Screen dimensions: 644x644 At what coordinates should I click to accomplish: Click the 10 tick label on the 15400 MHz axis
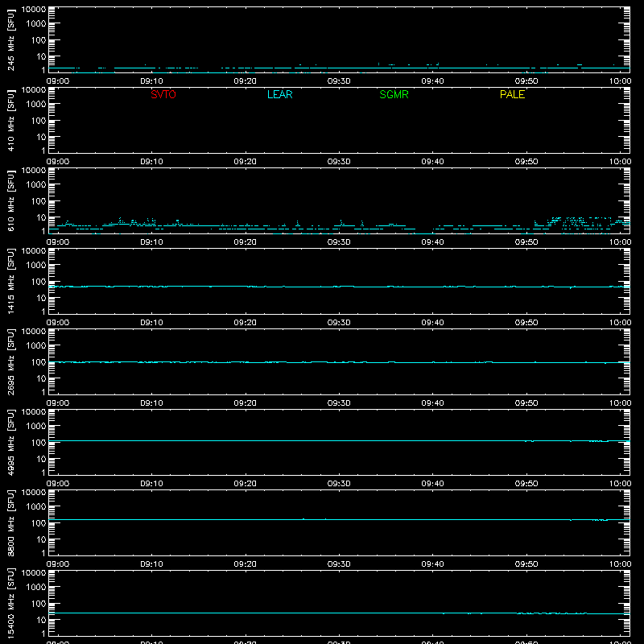(41, 620)
